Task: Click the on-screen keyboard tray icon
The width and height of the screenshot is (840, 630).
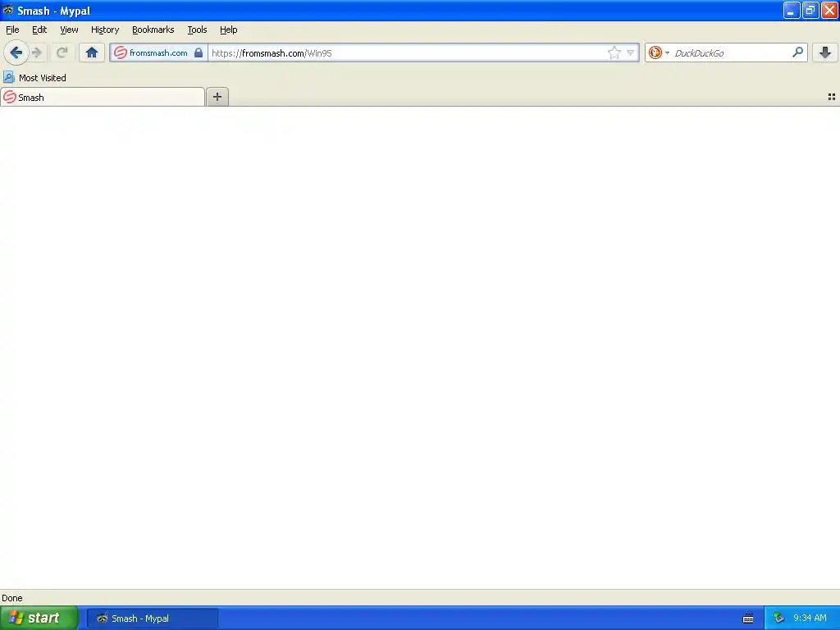Action: (748, 619)
